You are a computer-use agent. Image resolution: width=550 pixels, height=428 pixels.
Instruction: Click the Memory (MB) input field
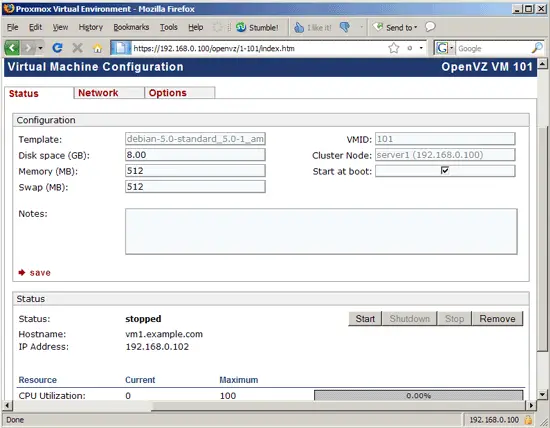click(x=195, y=171)
